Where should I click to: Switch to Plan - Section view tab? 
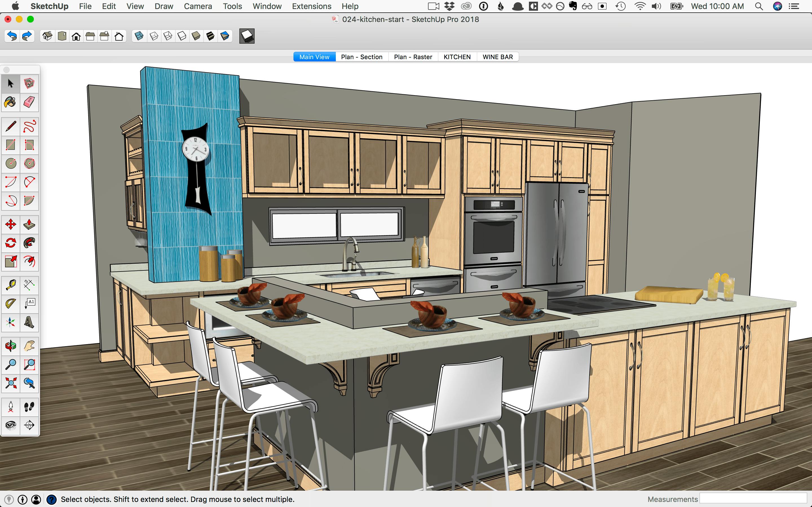(361, 57)
